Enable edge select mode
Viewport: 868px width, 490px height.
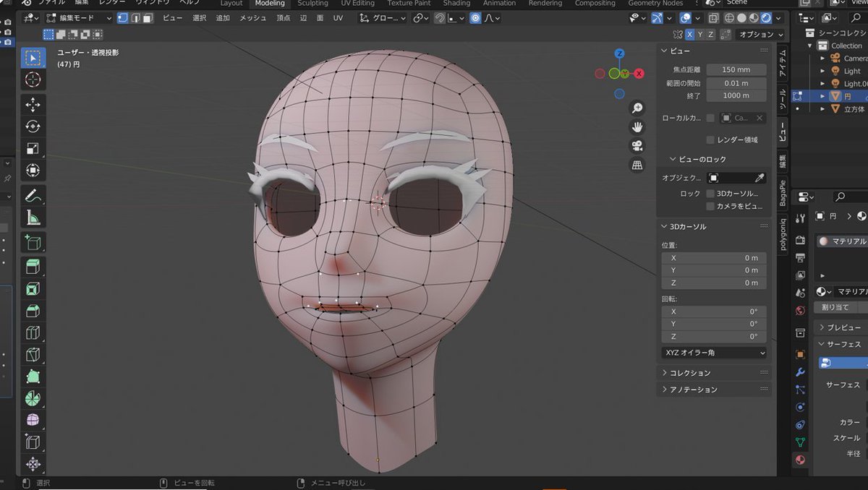pyautogui.click(x=135, y=18)
